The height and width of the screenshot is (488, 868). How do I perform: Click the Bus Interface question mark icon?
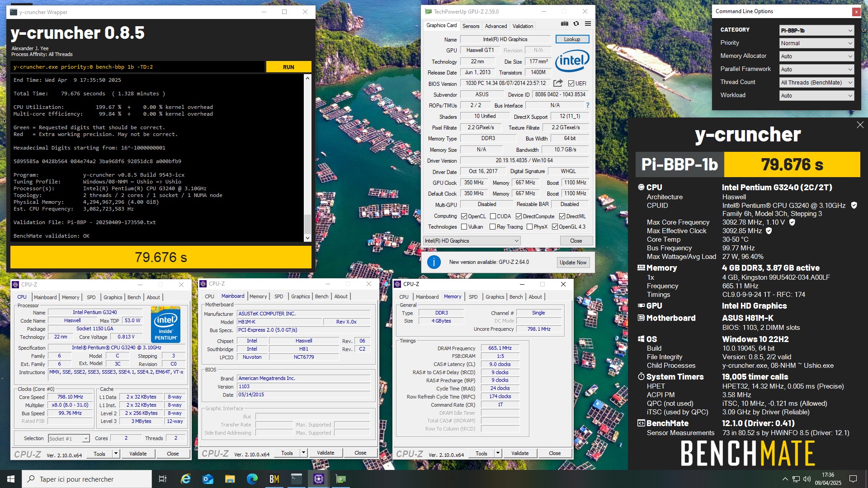588,105
